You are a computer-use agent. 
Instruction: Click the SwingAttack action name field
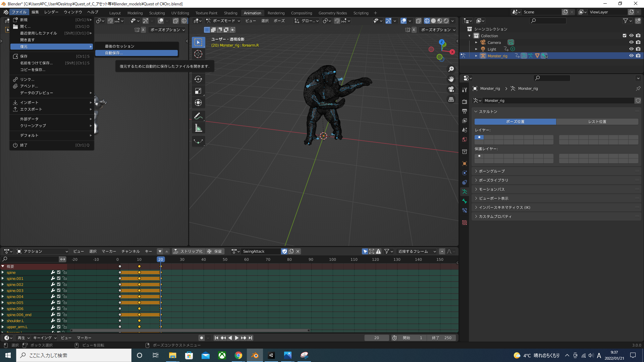(261, 251)
